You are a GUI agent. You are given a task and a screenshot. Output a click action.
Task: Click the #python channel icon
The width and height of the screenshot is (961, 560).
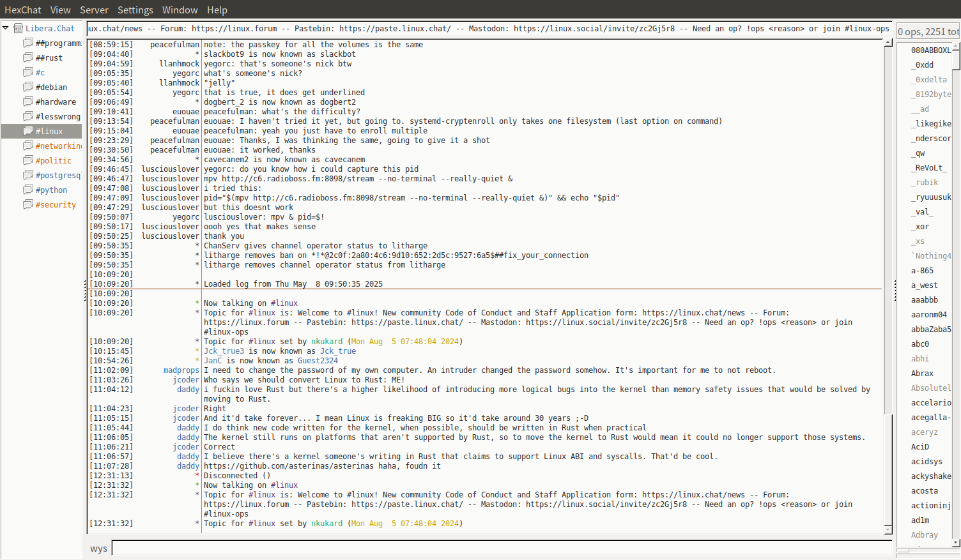(28, 190)
